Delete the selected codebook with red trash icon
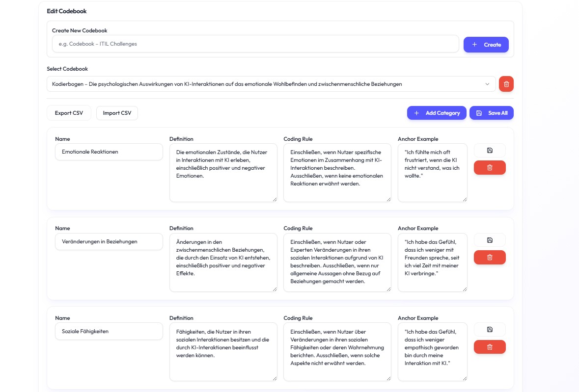Viewport: 579px width, 392px height. click(506, 84)
